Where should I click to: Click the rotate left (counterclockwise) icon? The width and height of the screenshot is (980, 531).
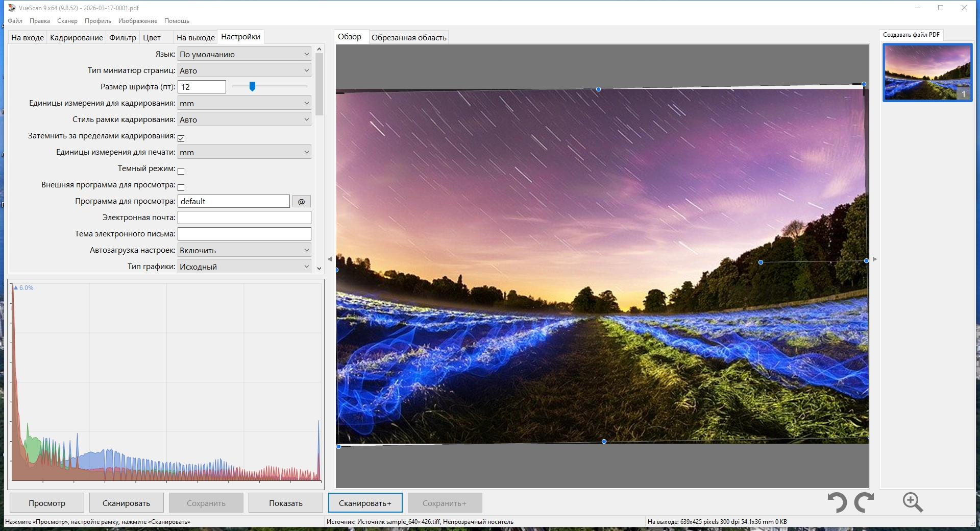(x=837, y=502)
